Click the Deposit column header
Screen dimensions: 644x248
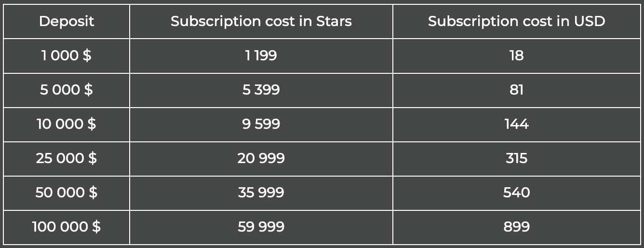pyautogui.click(x=67, y=21)
